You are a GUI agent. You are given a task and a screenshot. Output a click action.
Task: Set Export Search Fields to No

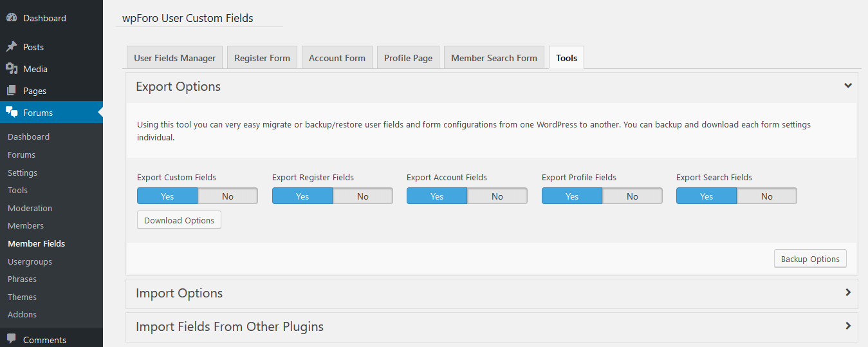coord(767,196)
